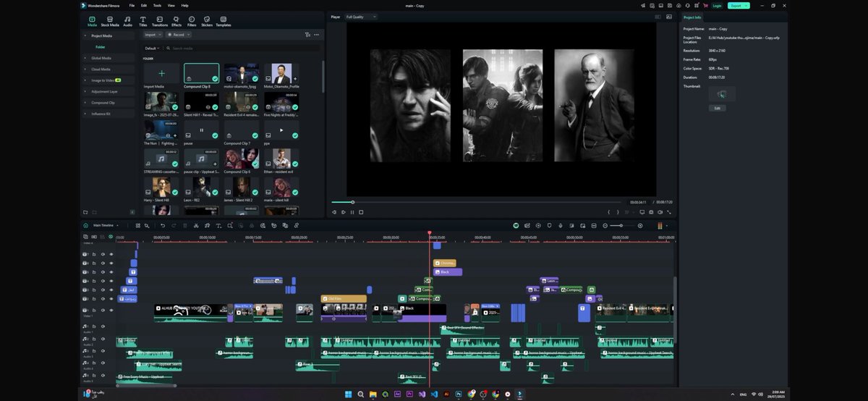Screen dimensions: 868x401
Task: Click the stop playback button
Action: pos(361,212)
